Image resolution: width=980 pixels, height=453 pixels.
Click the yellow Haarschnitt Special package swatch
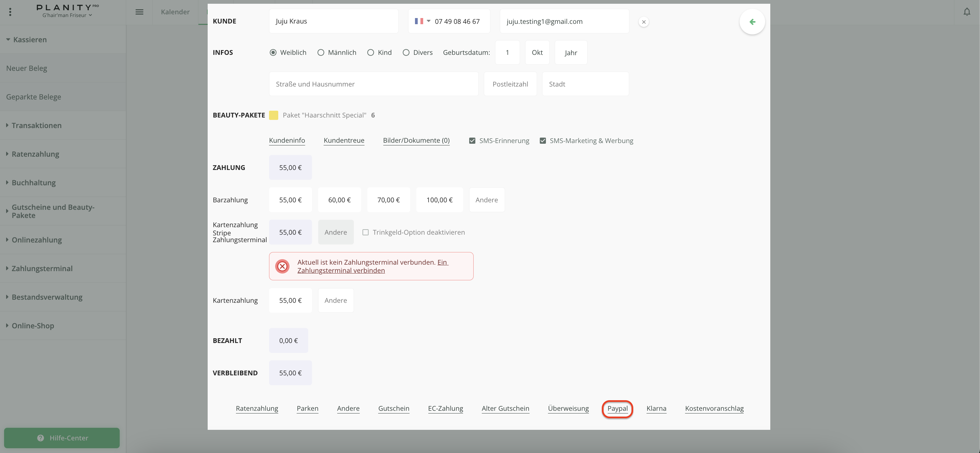tap(273, 115)
